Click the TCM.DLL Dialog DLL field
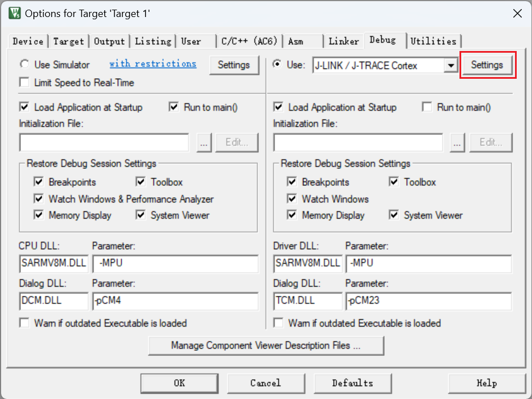The image size is (532, 399). (308, 301)
